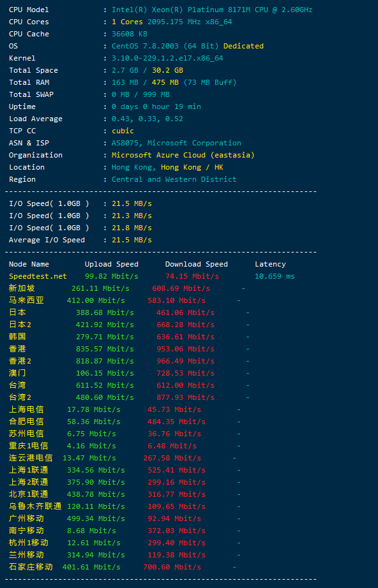Click the Upload Speed column header
Viewport: 378px width, 588px height.
[x=112, y=264]
